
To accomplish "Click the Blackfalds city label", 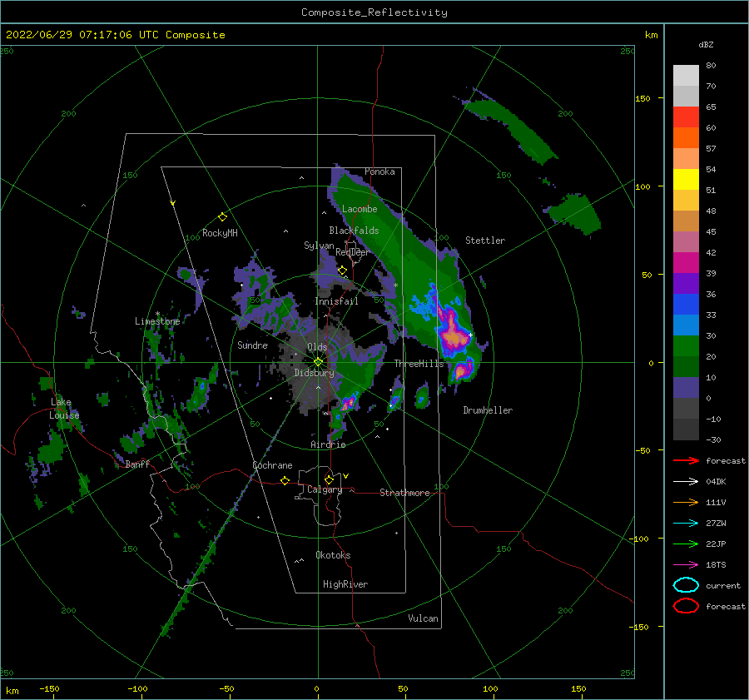I will tap(354, 231).
